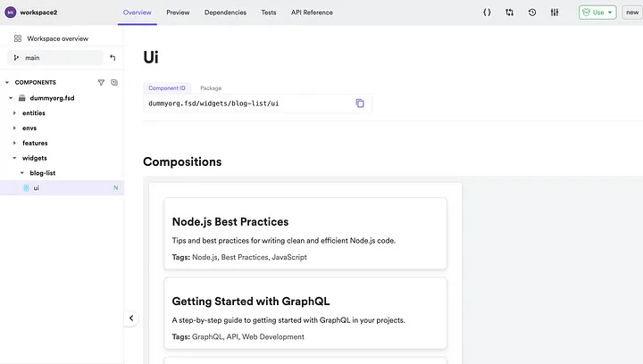
Task: Open Workspace overview link
Action: click(x=57, y=38)
